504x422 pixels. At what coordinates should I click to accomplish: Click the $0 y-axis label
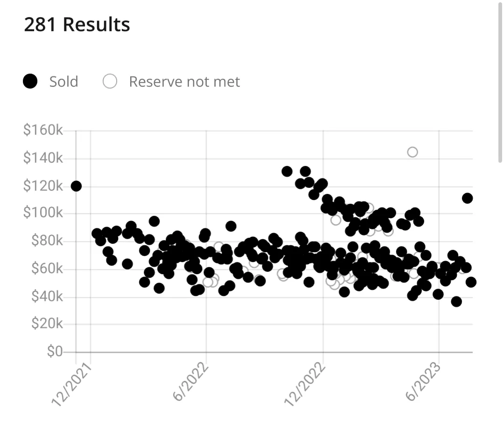point(55,351)
